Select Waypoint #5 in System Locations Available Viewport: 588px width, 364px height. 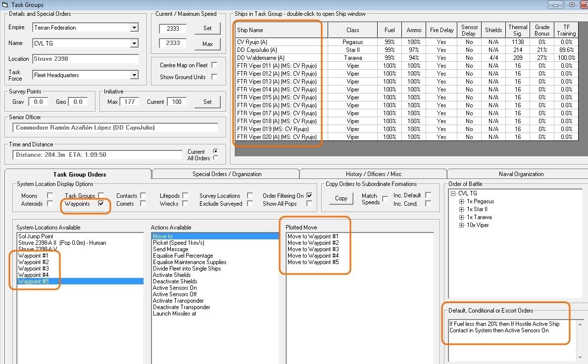[x=80, y=281]
